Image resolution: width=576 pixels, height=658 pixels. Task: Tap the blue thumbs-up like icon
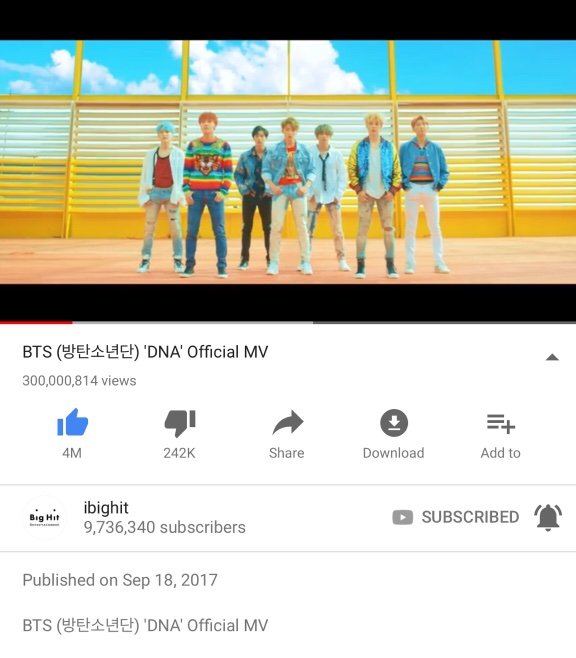click(x=73, y=422)
